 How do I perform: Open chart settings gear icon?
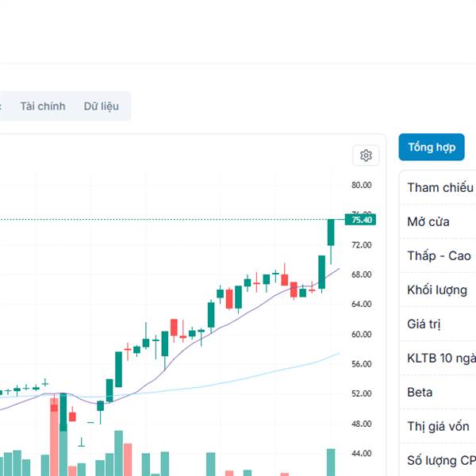pos(366,155)
